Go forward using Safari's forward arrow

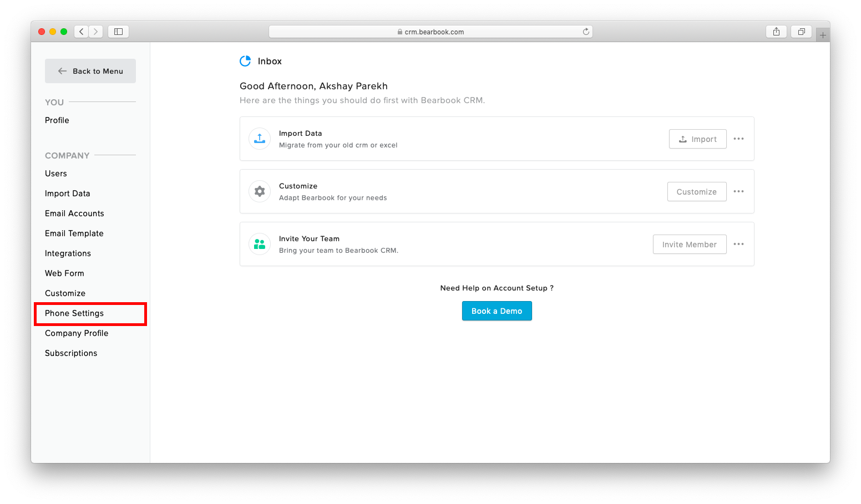tap(96, 32)
